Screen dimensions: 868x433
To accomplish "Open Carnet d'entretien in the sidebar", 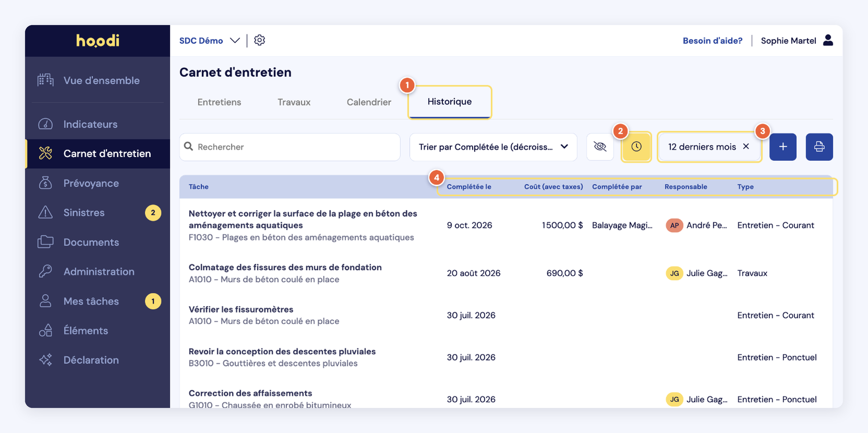I will point(98,153).
